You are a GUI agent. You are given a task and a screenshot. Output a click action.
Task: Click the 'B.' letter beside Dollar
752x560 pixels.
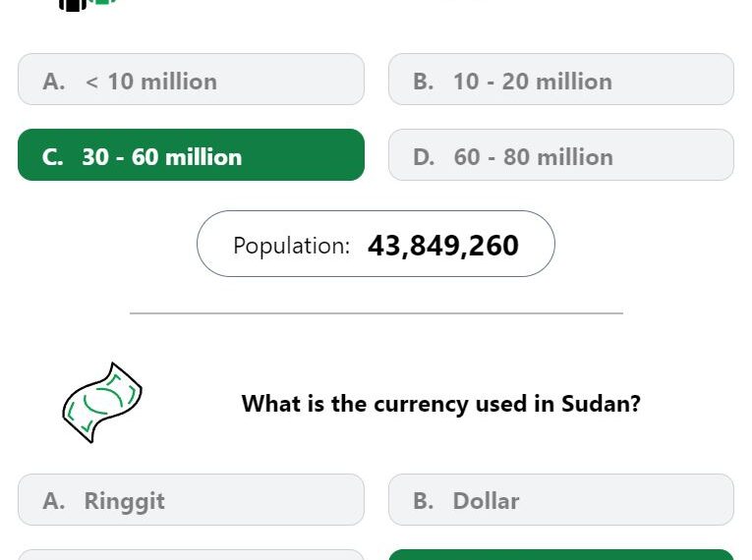click(424, 501)
